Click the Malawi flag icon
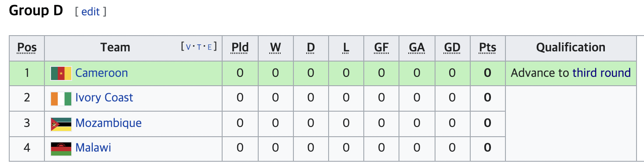The width and height of the screenshot is (644, 167). [x=61, y=149]
